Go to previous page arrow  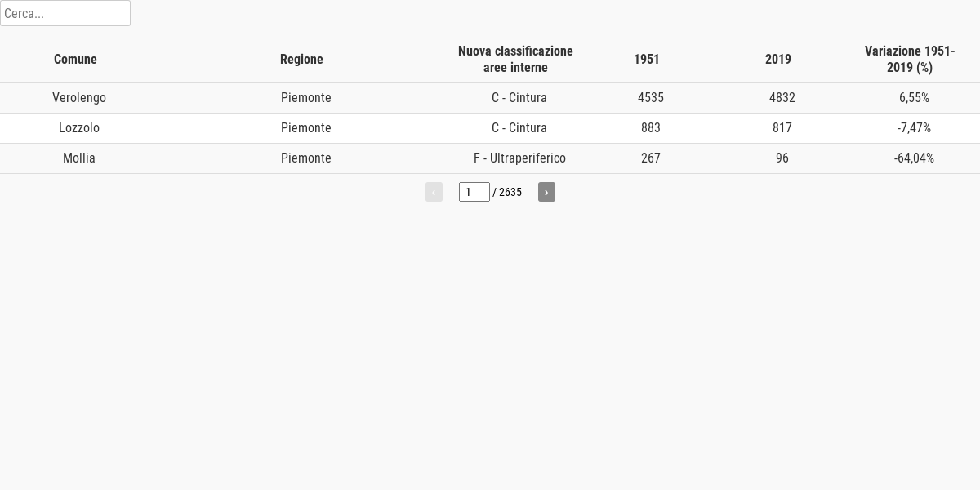(434, 192)
